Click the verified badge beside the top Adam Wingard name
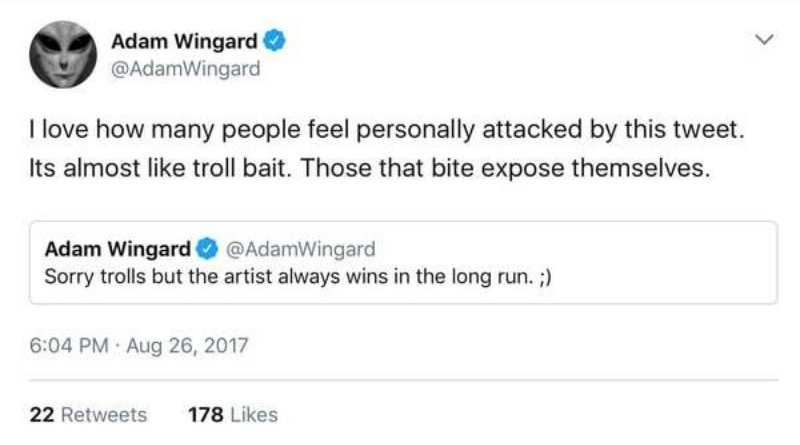This screenshot has height=445, width=800. click(274, 41)
